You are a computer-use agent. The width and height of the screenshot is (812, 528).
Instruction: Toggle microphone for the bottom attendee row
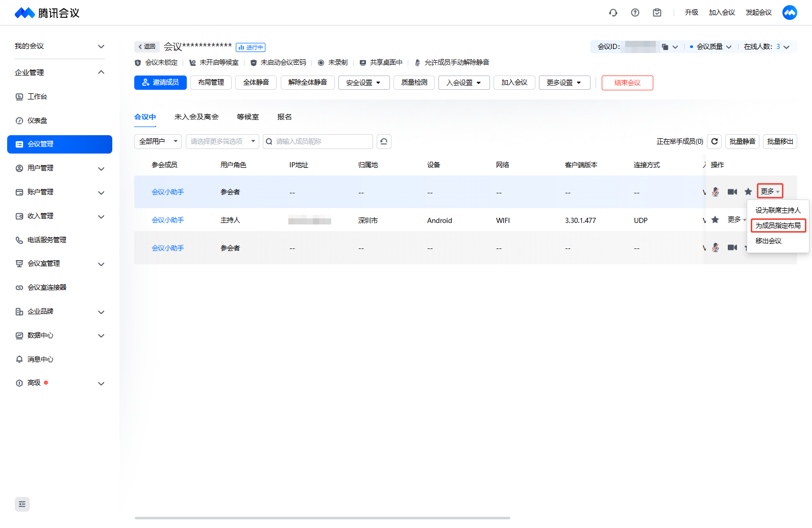(x=716, y=247)
